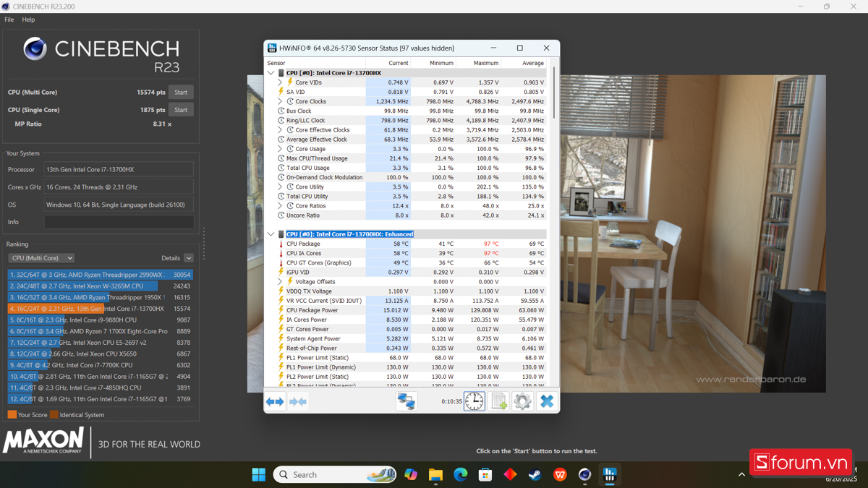Expand the Core Clocks row

(280, 101)
